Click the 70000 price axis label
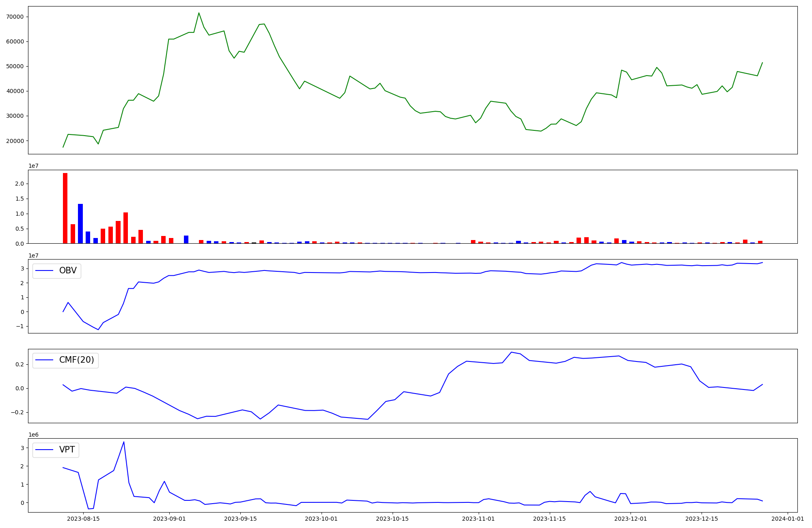This screenshot has height=528, width=812. tap(15, 17)
